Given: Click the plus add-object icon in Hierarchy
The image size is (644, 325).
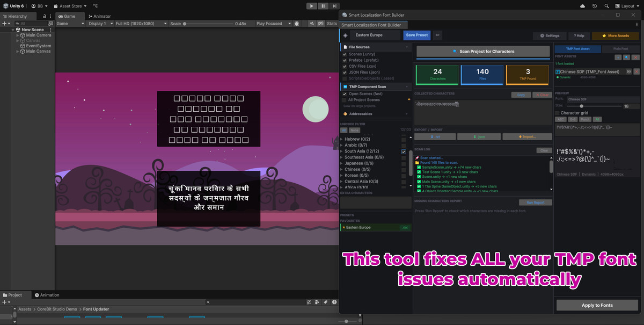Looking at the screenshot, I should 4,24.
